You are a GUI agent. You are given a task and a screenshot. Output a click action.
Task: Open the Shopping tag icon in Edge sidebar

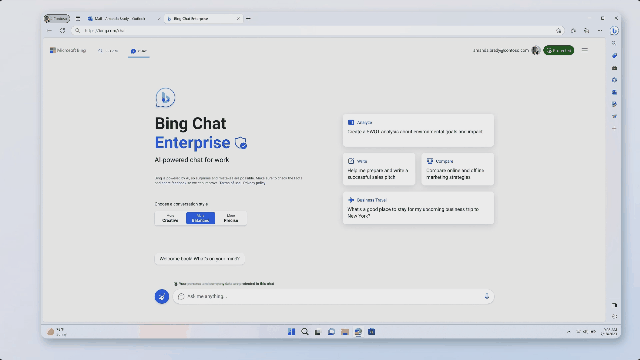(614, 56)
